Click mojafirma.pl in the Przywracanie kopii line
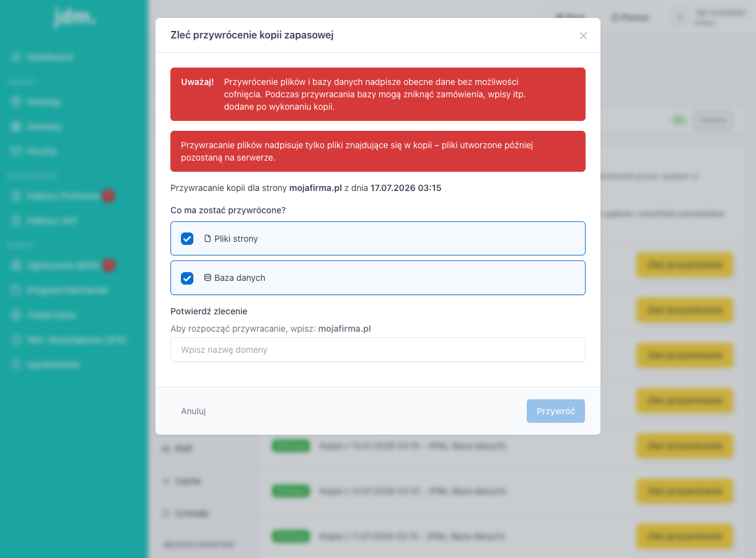Screen dimensions: 756x558 coord(315,188)
